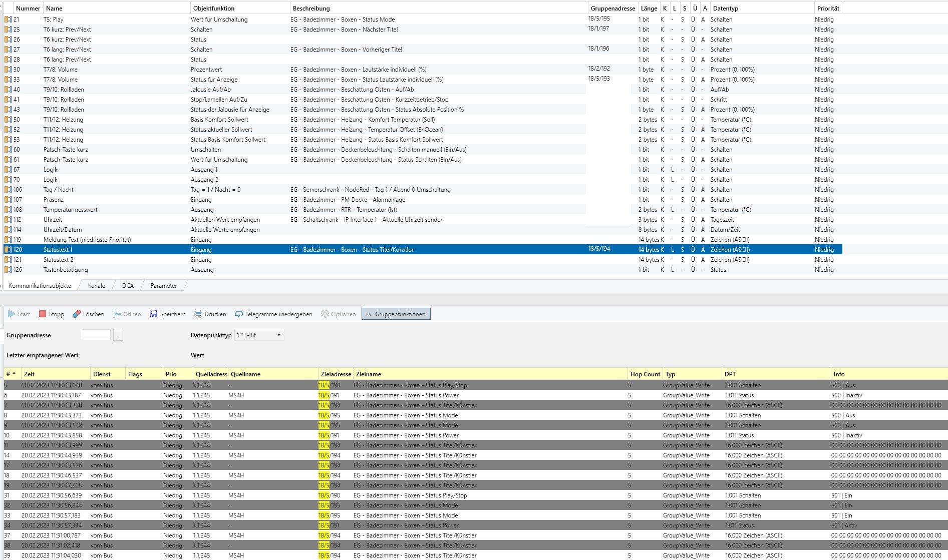Select 'Basis Komfort Sollwert' in row 50

(219, 120)
